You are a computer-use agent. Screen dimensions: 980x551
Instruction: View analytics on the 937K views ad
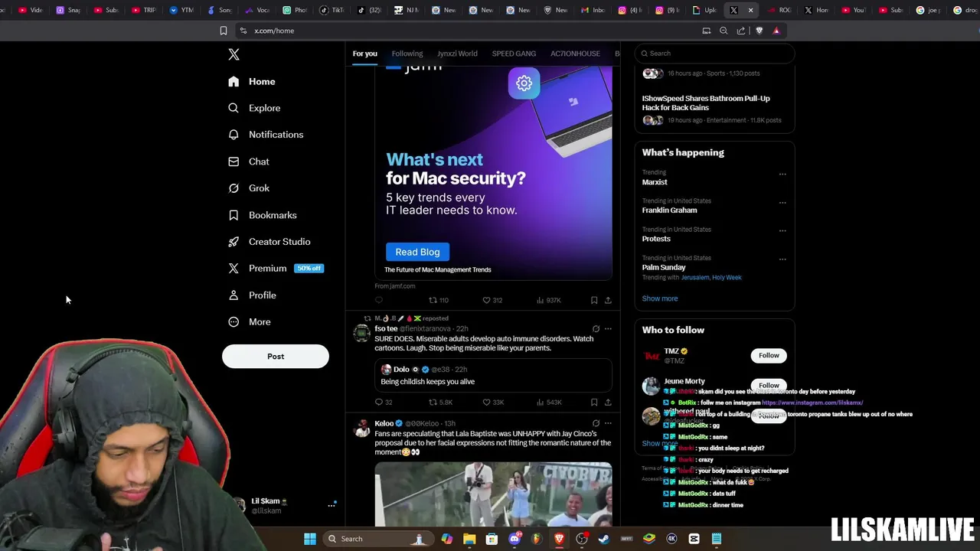coord(548,301)
